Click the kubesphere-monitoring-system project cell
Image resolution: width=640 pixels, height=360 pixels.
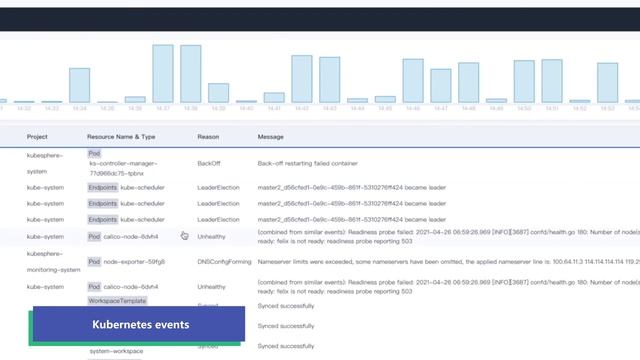click(53, 262)
